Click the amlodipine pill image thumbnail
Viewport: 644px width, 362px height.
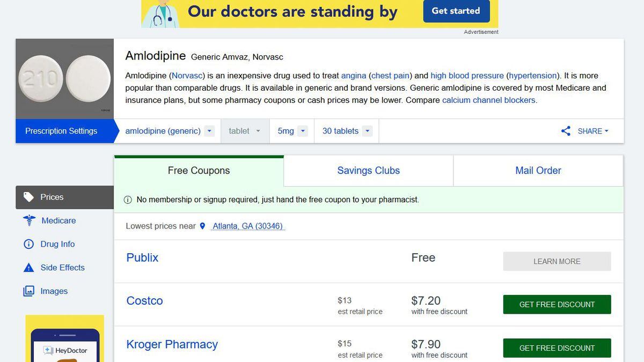[64, 79]
